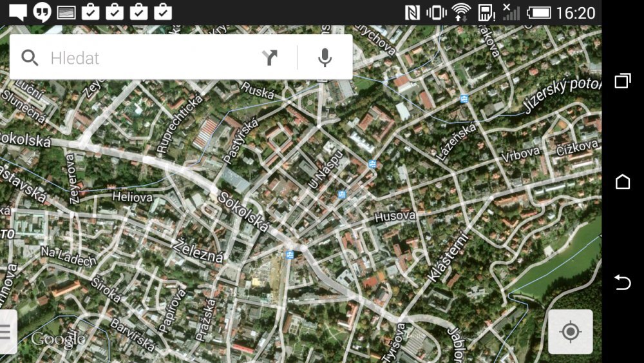Image resolution: width=644 pixels, height=363 pixels.
Task: Tap the Železná street label
Action: pyautogui.click(x=199, y=251)
